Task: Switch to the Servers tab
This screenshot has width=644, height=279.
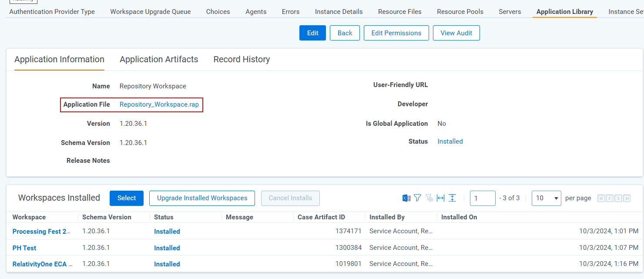Action: coord(510,12)
